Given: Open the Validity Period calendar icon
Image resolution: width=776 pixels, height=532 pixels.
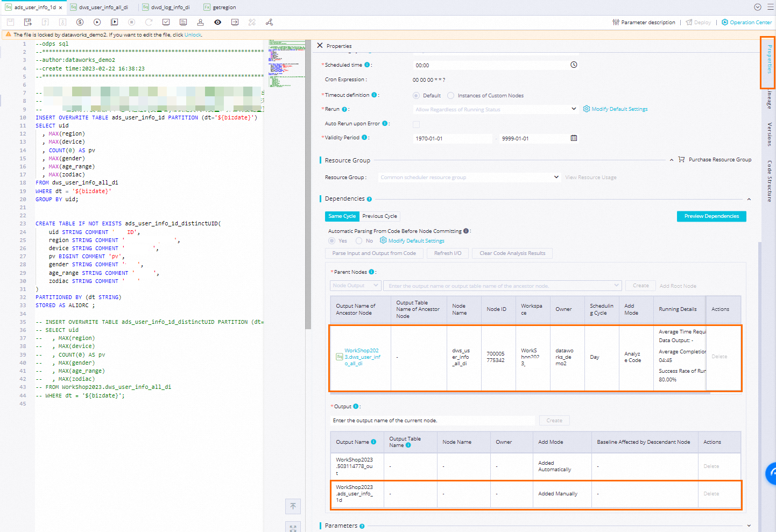Looking at the screenshot, I should point(574,138).
